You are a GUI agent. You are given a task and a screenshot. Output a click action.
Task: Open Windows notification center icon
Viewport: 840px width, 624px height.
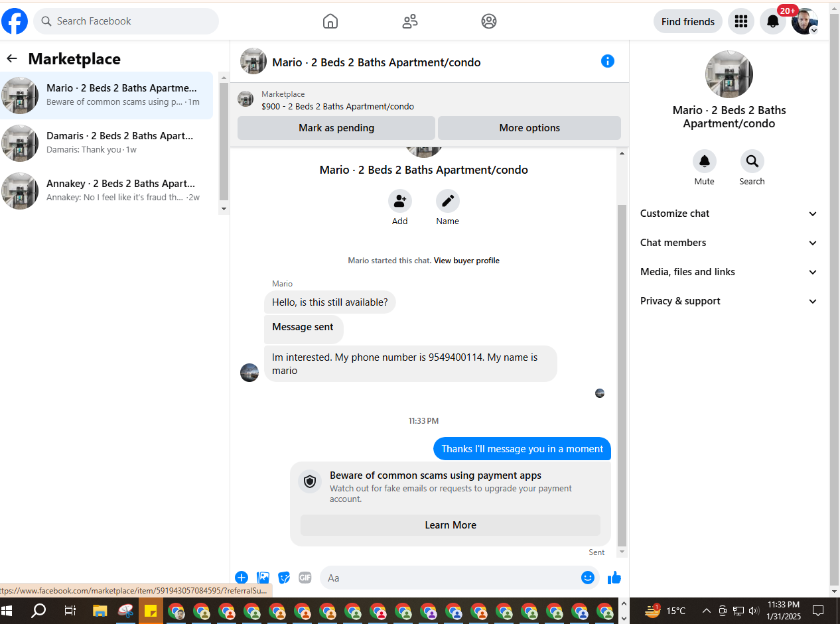[x=818, y=611]
